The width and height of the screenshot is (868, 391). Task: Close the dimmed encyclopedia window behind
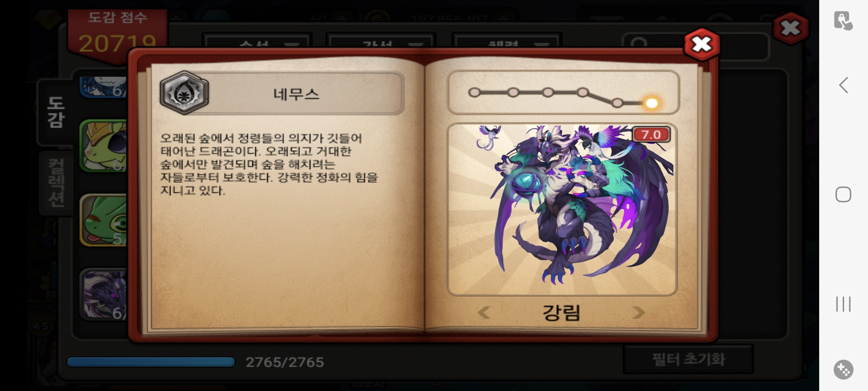click(x=791, y=28)
